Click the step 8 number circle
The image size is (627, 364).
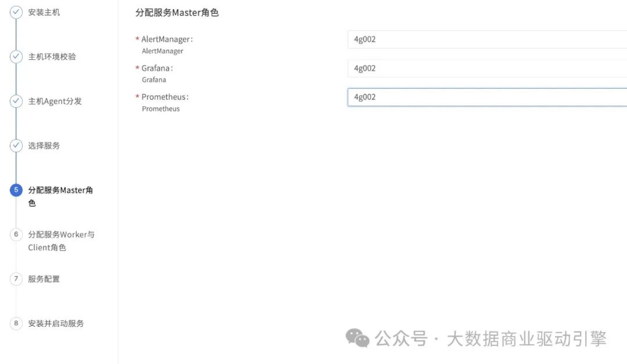[16, 323]
